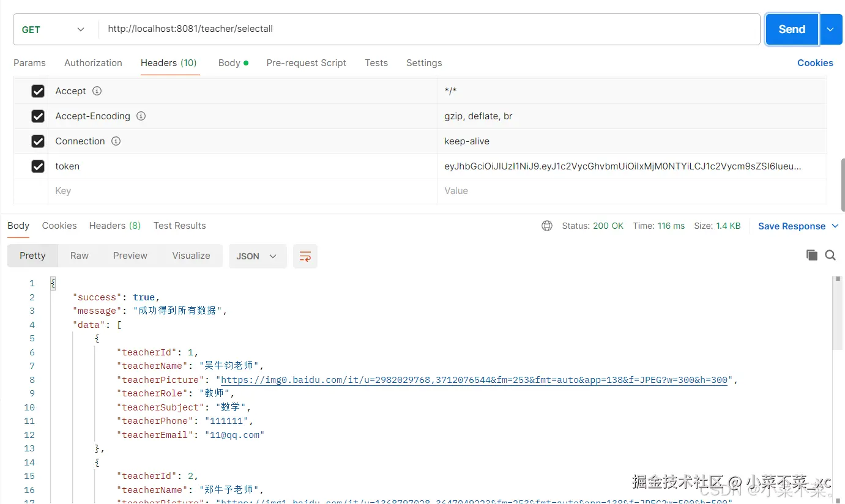
Task: Click the keep-alive Connection value
Action: pyautogui.click(x=467, y=141)
